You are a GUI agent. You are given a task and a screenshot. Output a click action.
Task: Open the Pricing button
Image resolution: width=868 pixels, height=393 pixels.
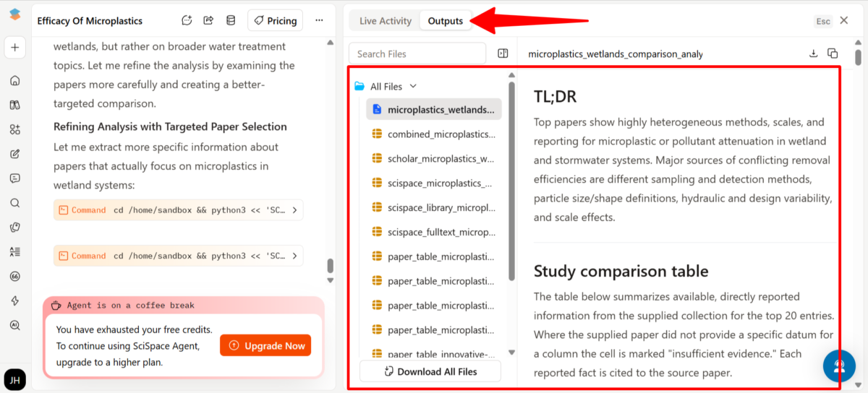pos(275,21)
